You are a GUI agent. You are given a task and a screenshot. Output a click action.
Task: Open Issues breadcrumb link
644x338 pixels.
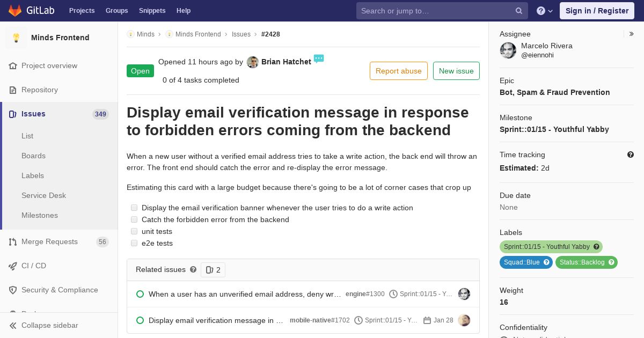pyautogui.click(x=241, y=34)
